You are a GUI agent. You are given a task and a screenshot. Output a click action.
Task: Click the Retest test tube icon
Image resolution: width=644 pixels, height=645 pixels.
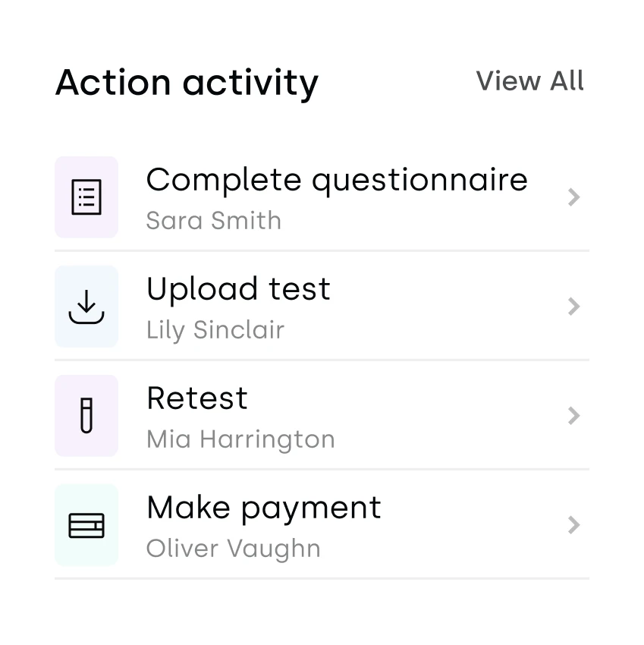86,416
